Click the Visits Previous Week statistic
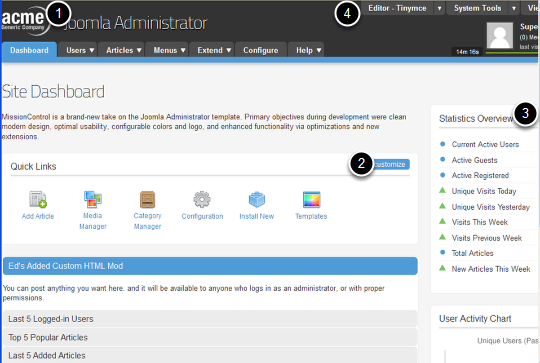The height and width of the screenshot is (363, 540). pos(487,238)
